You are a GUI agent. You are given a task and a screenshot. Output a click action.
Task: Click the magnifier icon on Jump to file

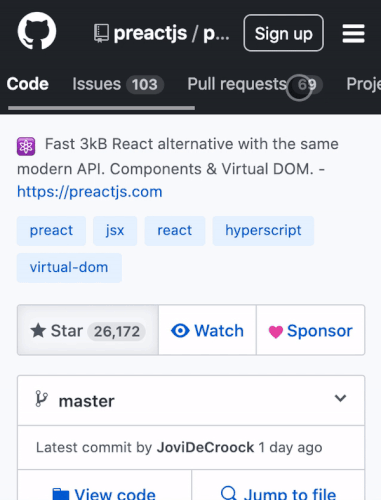(x=229, y=493)
